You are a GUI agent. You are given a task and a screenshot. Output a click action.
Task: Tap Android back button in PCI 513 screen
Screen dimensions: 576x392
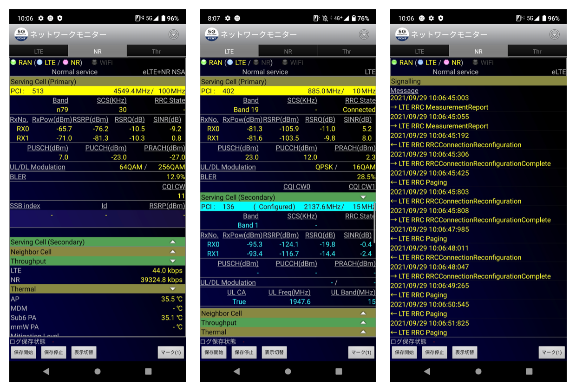coord(46,372)
